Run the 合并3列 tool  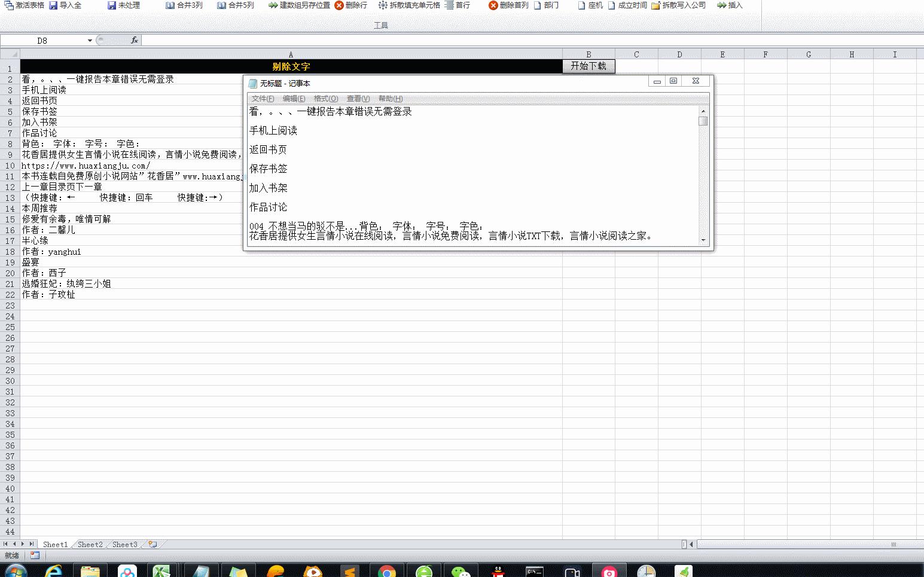tap(184, 5)
